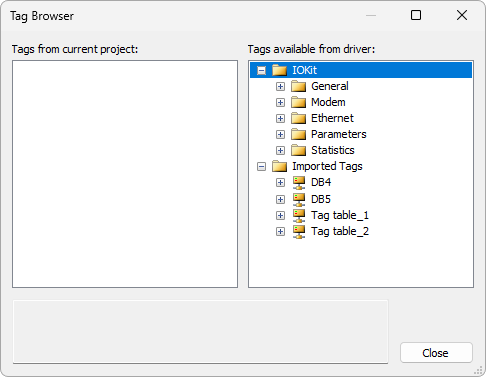The width and height of the screenshot is (486, 377).
Task: Close the Tag Browser with X
Action: [x=462, y=15]
